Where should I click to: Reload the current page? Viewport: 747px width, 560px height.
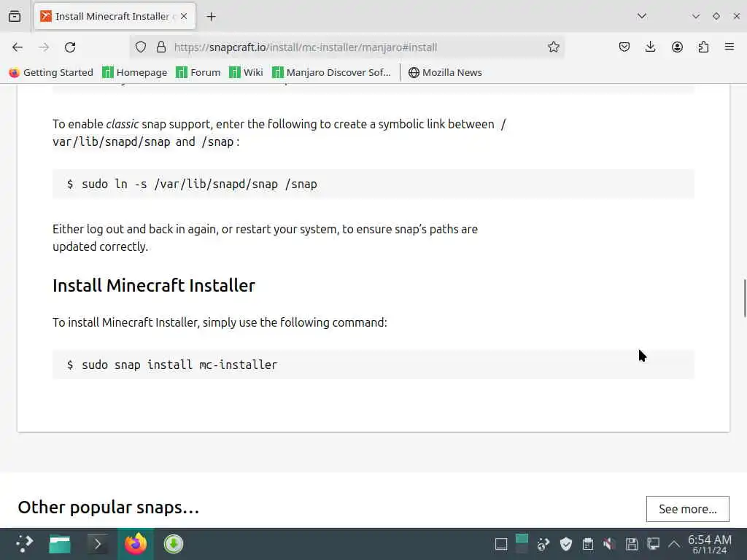(70, 47)
